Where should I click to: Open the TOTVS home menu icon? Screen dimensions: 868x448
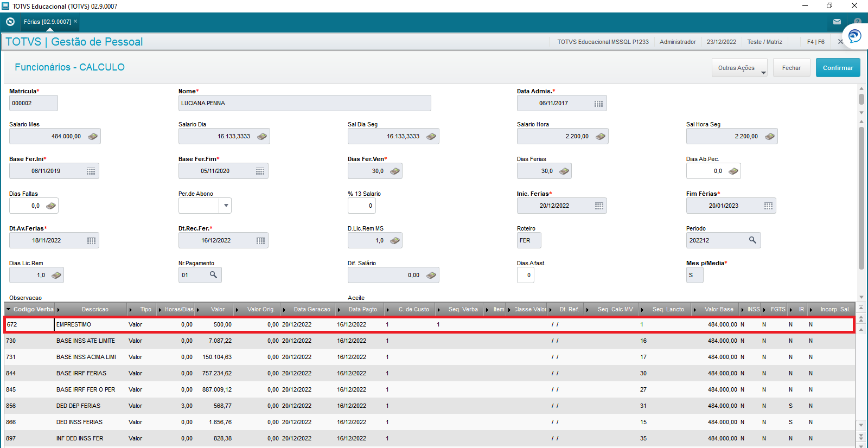tap(10, 22)
